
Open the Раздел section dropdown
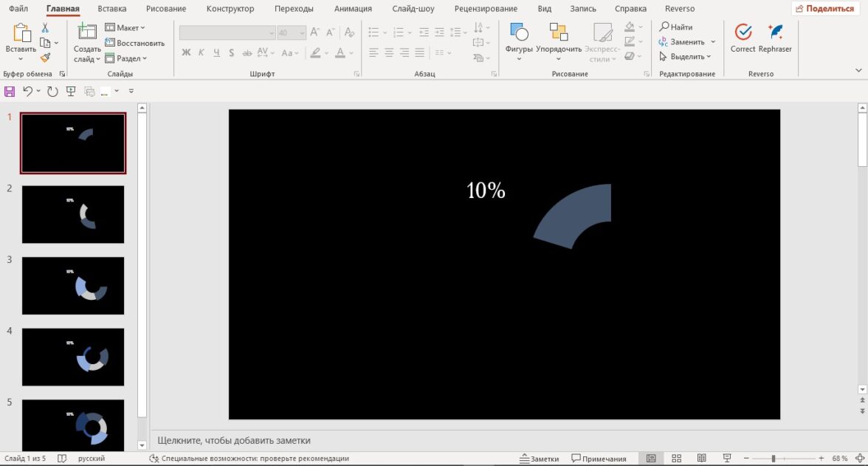coord(126,58)
